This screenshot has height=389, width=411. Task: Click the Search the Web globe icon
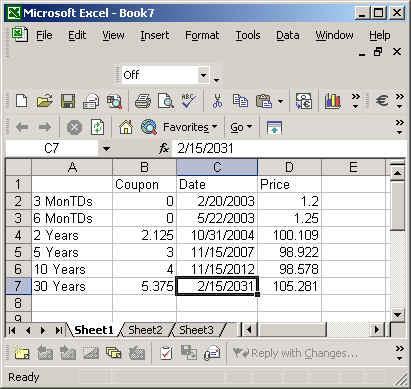tap(149, 127)
